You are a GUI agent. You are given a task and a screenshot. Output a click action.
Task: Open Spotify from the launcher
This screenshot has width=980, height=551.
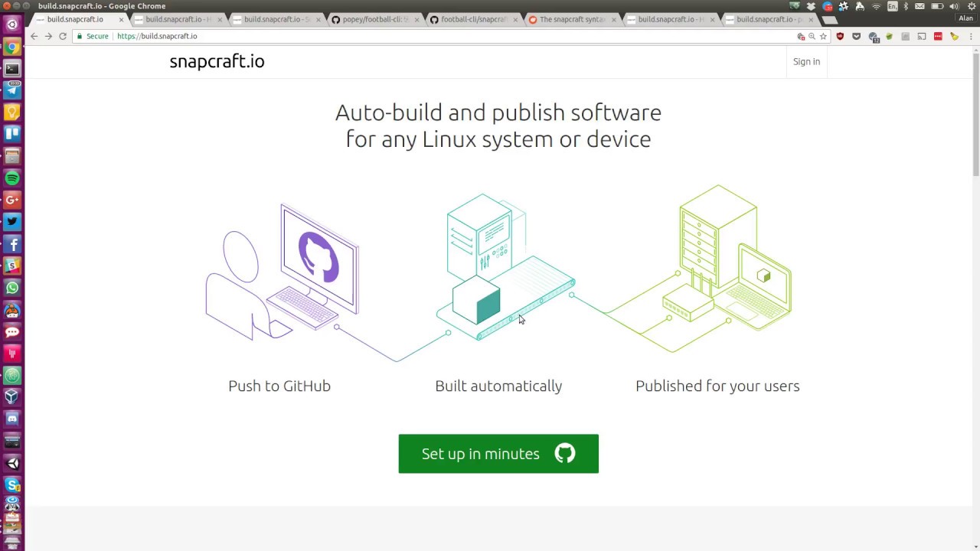tap(12, 178)
